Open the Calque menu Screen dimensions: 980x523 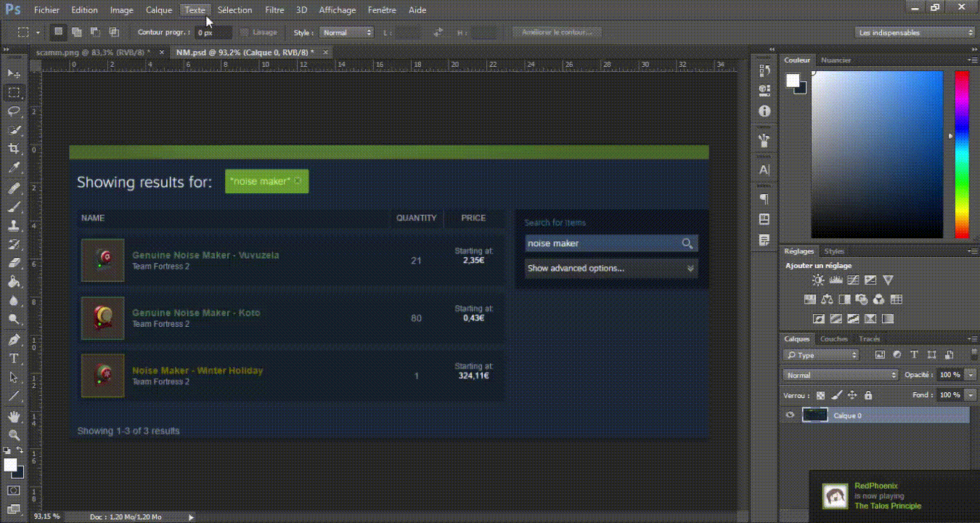click(159, 10)
